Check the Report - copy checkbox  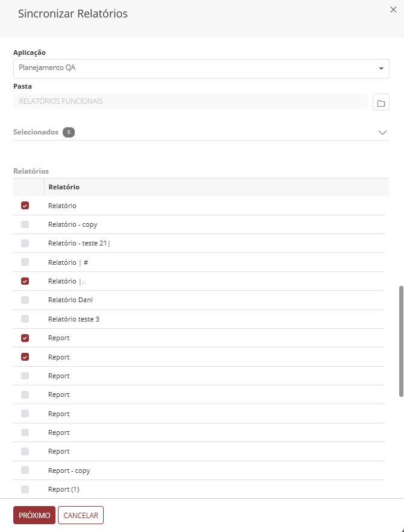[x=25, y=470]
